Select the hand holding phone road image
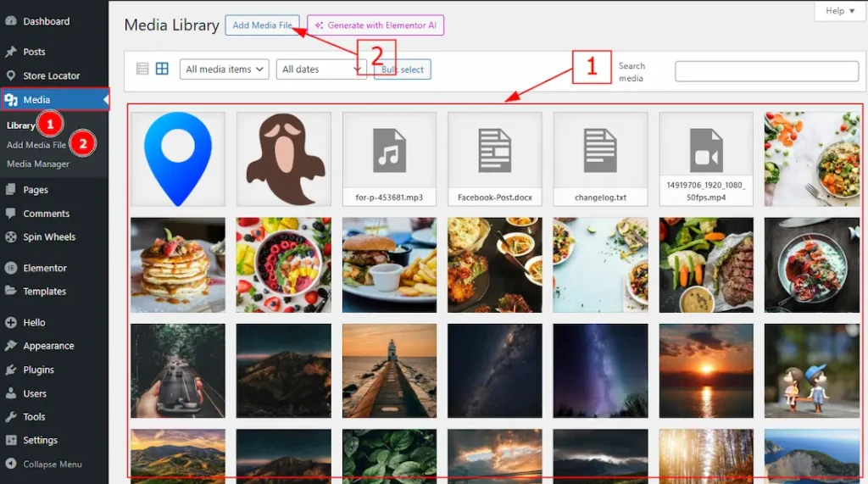This screenshot has height=484, width=868. click(178, 370)
